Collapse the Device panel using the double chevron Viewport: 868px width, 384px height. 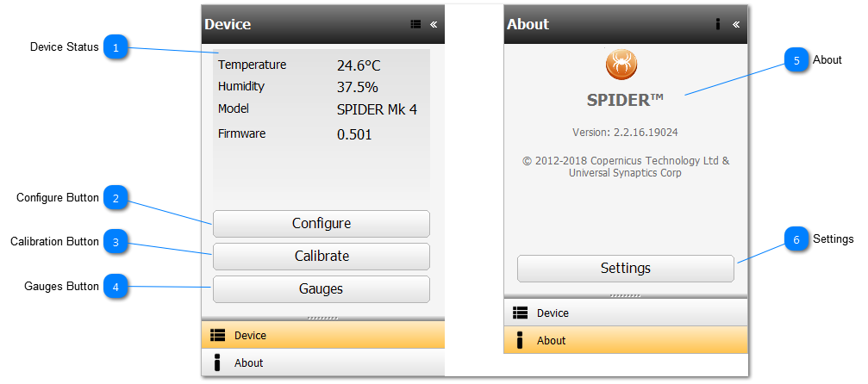[x=434, y=25]
